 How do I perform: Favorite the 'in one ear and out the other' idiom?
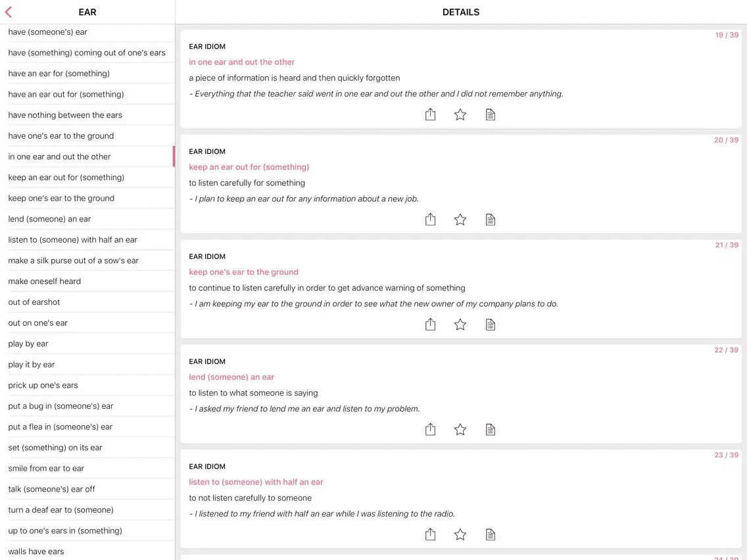coord(460,114)
